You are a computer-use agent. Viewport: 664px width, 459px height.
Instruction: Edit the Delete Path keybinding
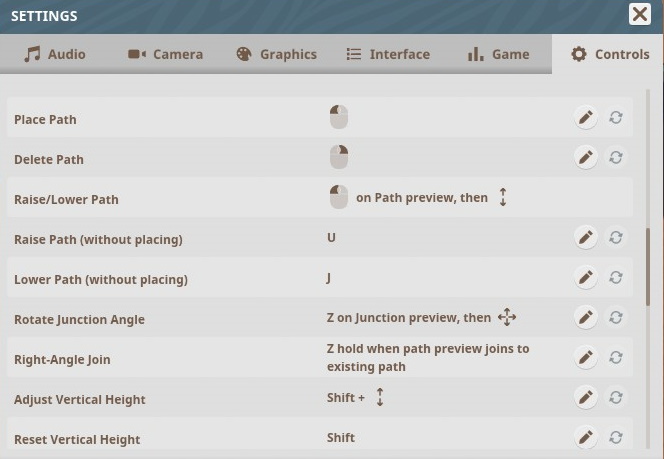(x=586, y=158)
